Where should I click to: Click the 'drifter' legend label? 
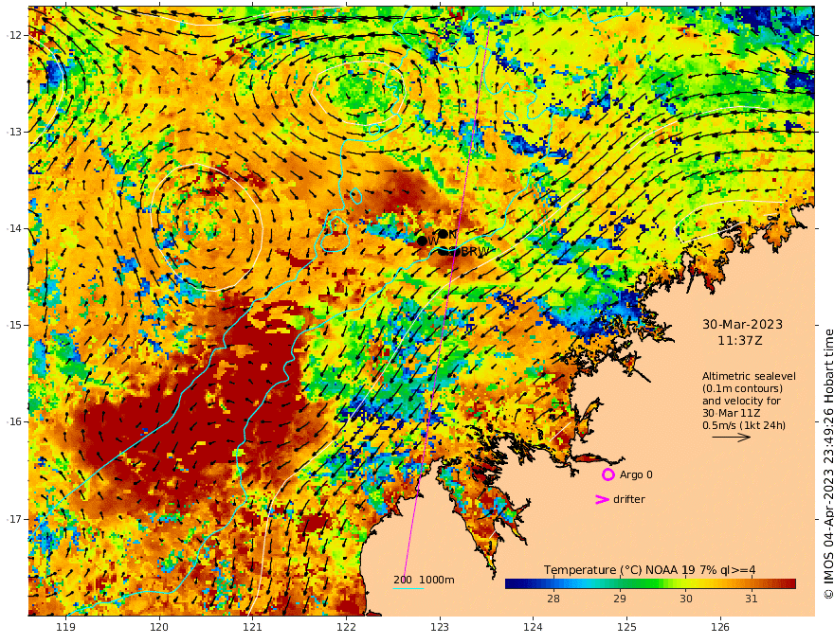coord(629,499)
